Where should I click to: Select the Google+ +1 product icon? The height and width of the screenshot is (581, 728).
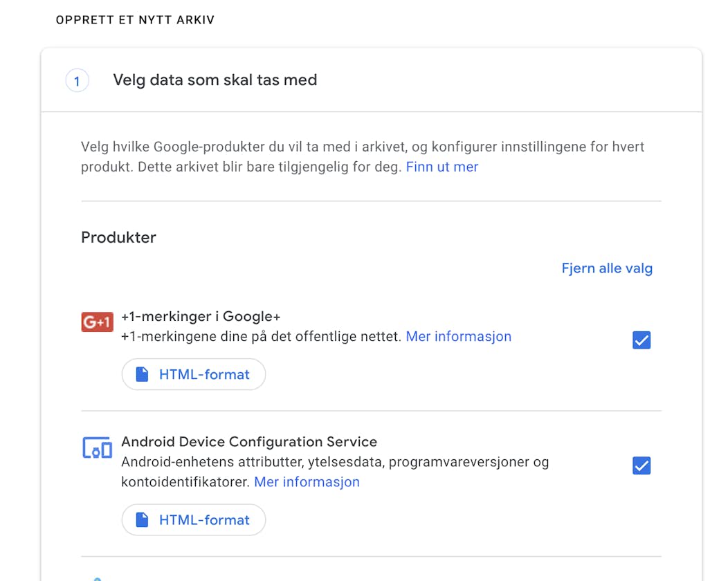[x=97, y=322]
